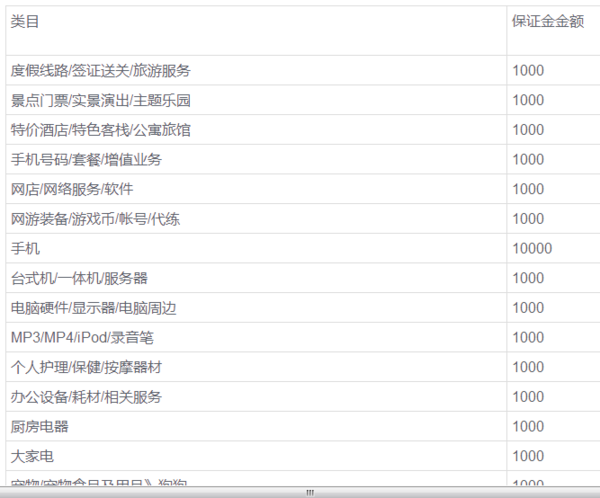Click the 10000 deposit amount for 手机
This screenshot has height=498, width=600.
tap(532, 248)
